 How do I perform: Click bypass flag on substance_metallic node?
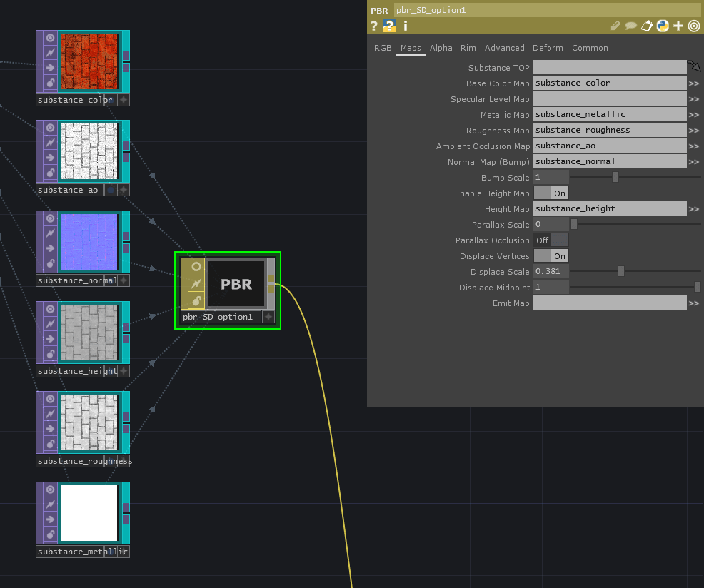pos(50,504)
